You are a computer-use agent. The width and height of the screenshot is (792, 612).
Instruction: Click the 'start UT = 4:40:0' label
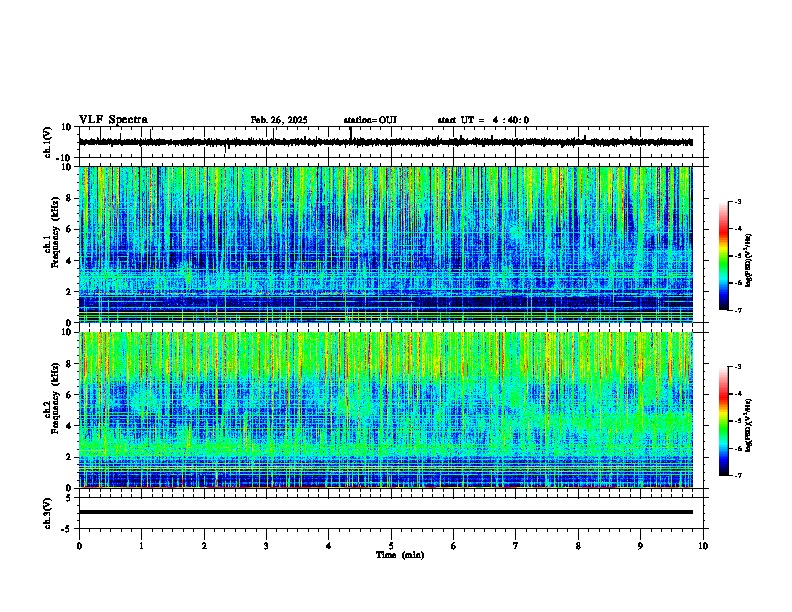(x=483, y=120)
